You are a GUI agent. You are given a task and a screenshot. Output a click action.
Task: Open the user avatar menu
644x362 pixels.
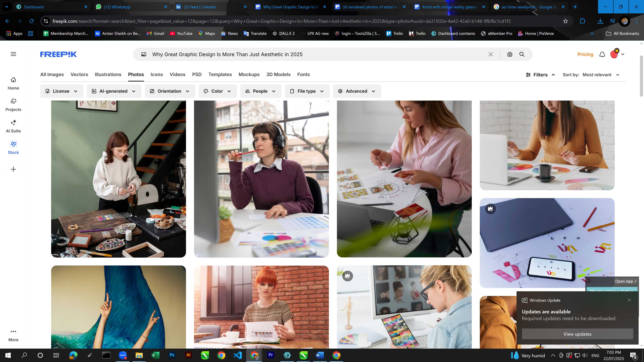[x=617, y=54]
